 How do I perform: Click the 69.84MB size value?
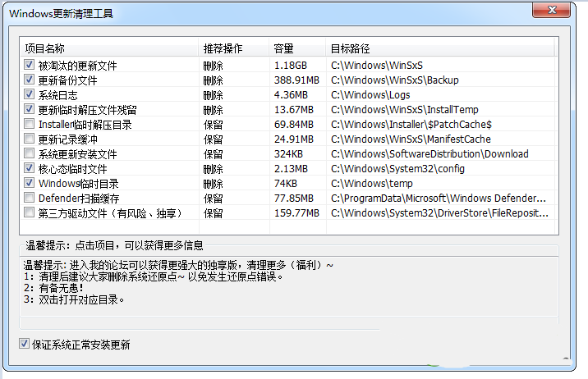coord(294,125)
